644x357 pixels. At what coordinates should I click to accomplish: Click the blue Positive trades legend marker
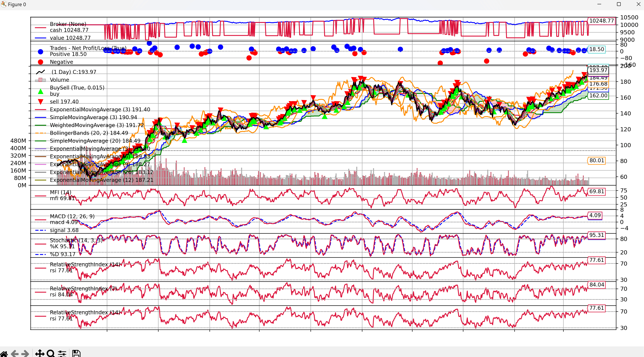point(40,51)
